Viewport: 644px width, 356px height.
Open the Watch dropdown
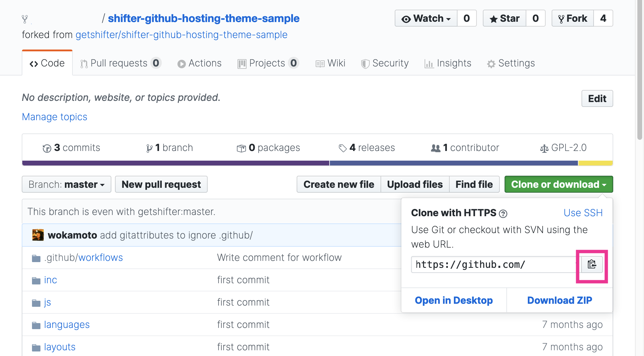pyautogui.click(x=426, y=18)
